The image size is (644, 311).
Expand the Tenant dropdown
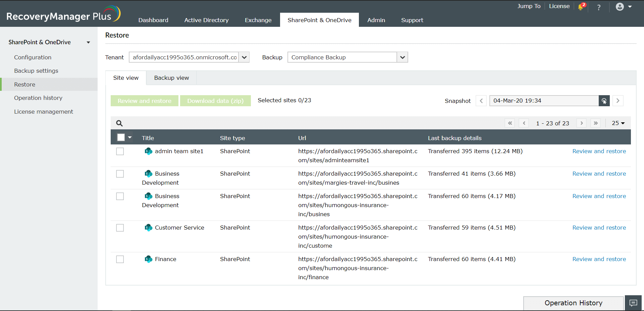244,57
